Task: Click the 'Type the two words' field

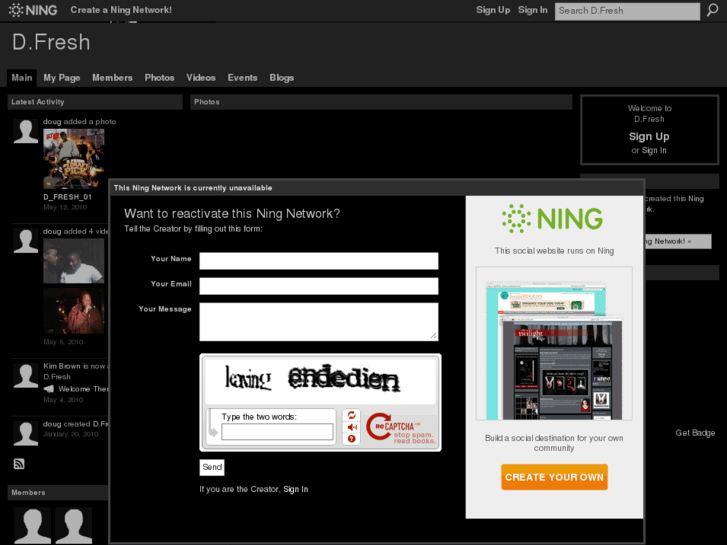Action: tap(277, 432)
